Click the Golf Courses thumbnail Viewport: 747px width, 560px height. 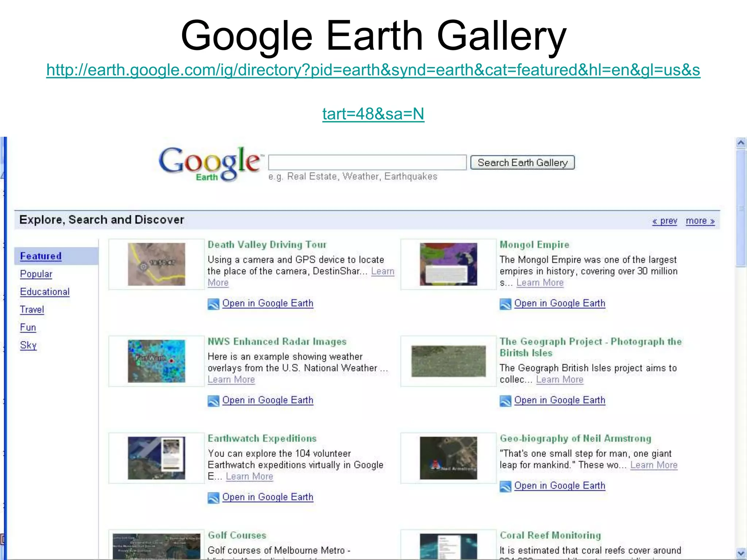156,547
